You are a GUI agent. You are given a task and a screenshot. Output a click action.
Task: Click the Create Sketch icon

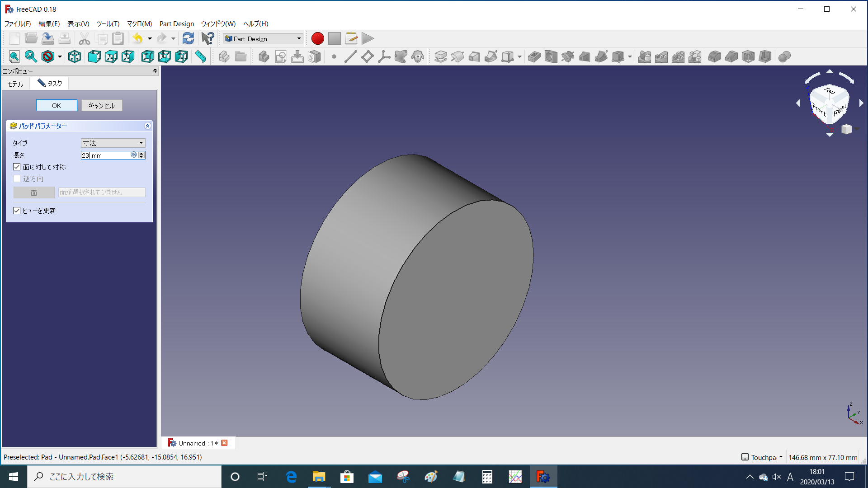[x=281, y=56]
